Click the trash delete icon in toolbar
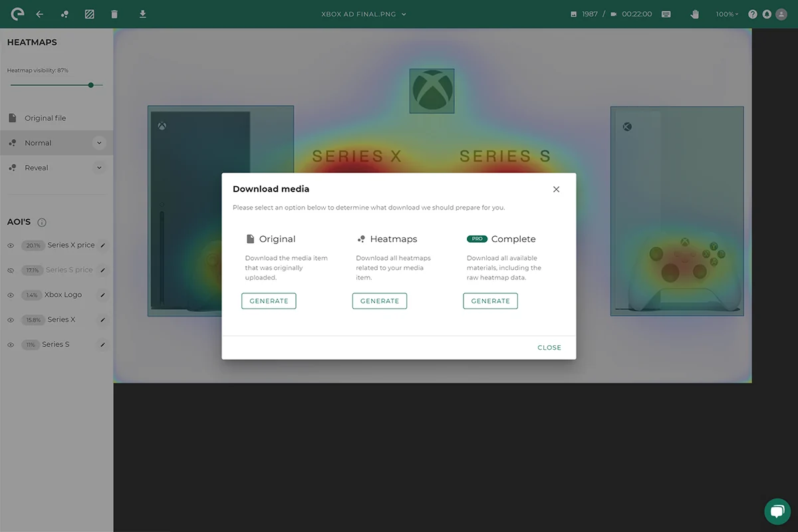Viewport: 798px width, 532px height. tap(114, 14)
